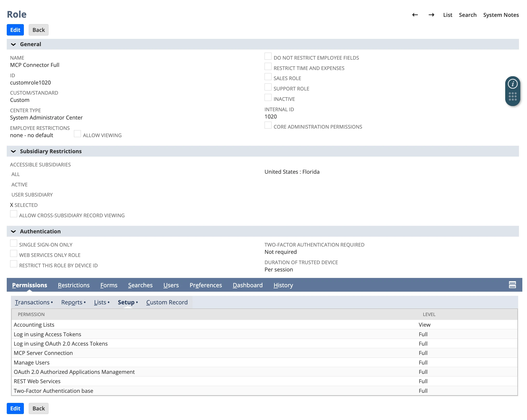
Task: Click the X SELECTED subsidiary option
Action: point(24,205)
